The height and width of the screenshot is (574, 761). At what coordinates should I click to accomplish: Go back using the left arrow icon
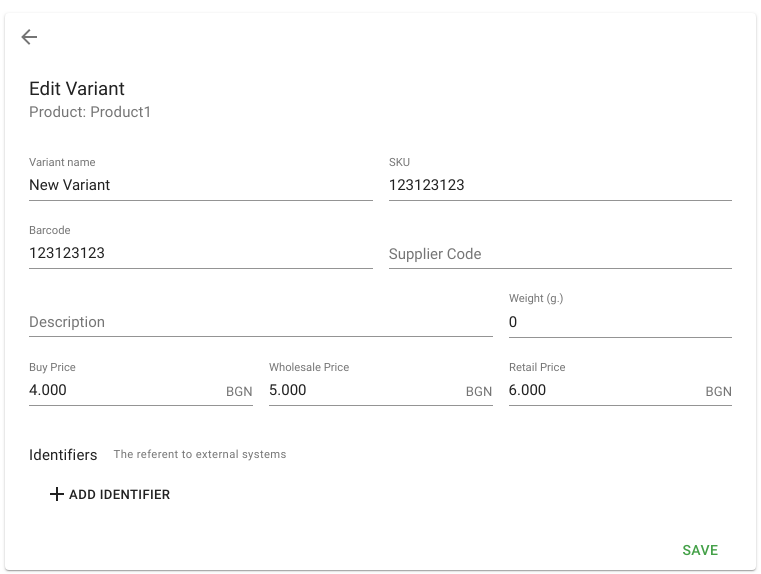coord(29,37)
